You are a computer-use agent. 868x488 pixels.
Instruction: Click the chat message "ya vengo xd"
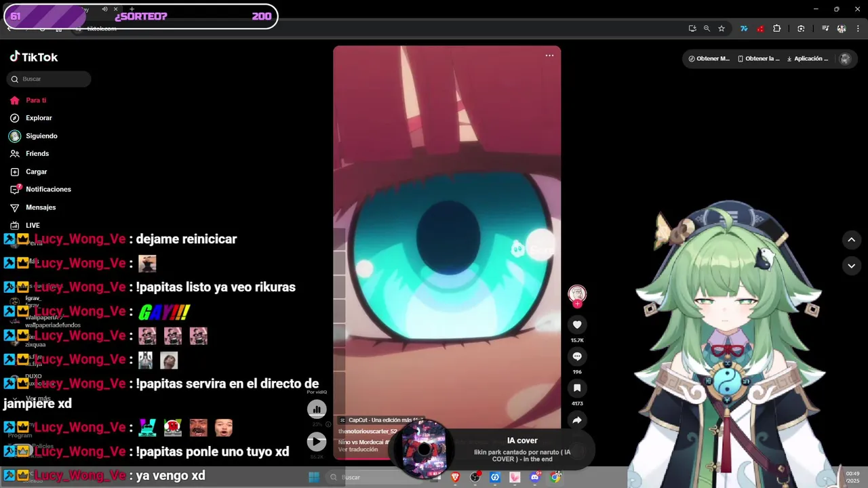click(171, 476)
